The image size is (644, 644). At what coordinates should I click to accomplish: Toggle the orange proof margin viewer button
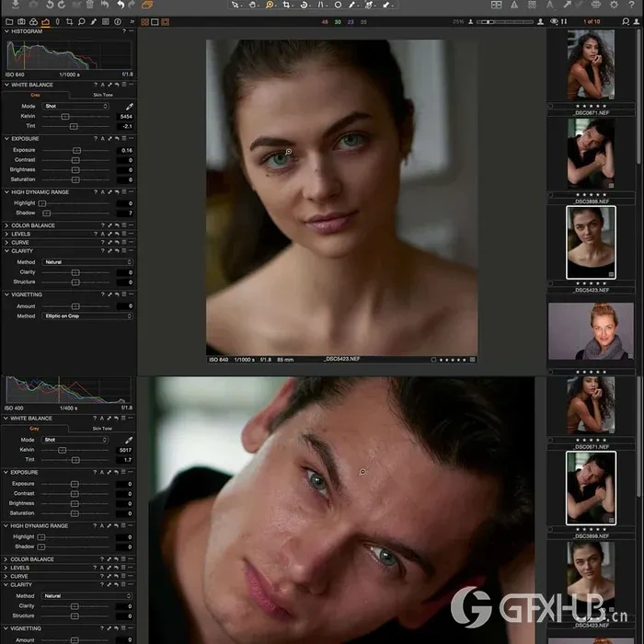click(165, 22)
